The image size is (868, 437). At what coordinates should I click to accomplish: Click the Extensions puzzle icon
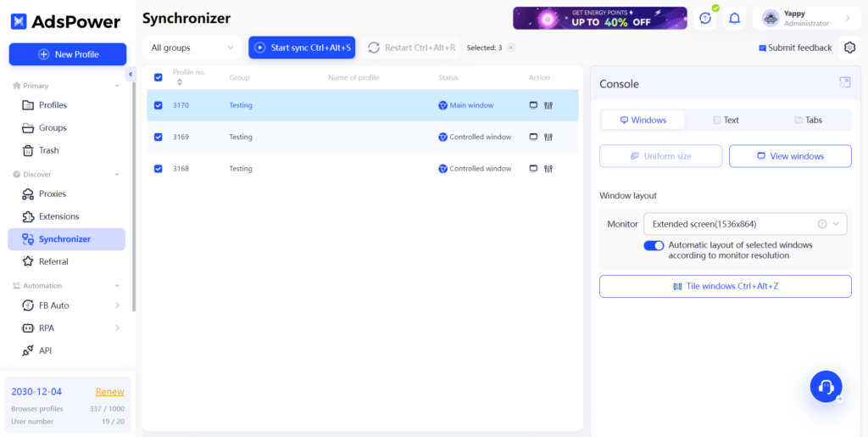click(28, 216)
